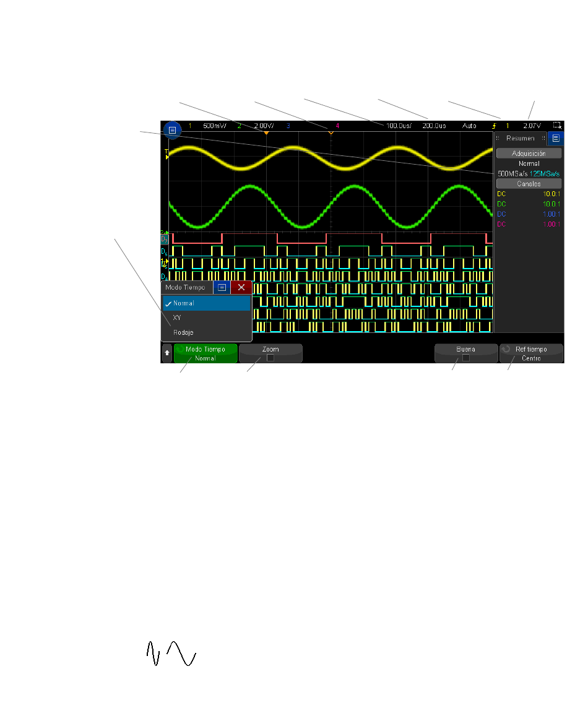This screenshot has height=721, width=588.
Task: Click the blue DC 1.00:1 channel row
Action: point(529,214)
